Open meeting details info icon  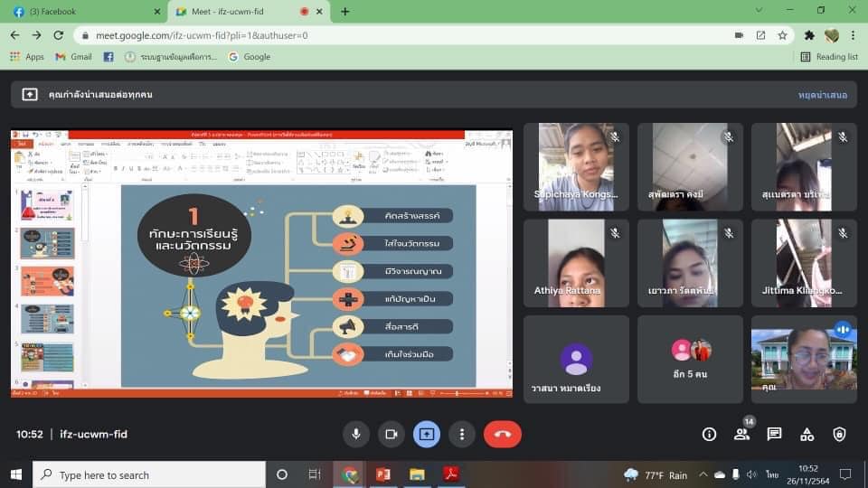[709, 434]
